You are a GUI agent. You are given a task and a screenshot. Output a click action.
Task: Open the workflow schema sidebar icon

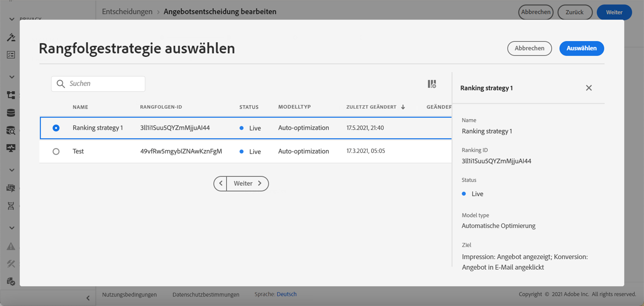11,95
